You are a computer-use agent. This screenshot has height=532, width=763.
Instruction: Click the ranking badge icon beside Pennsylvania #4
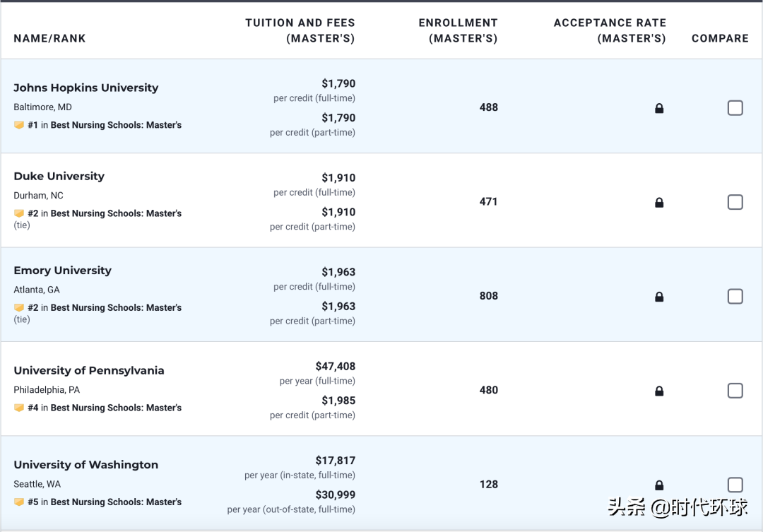[x=19, y=408]
